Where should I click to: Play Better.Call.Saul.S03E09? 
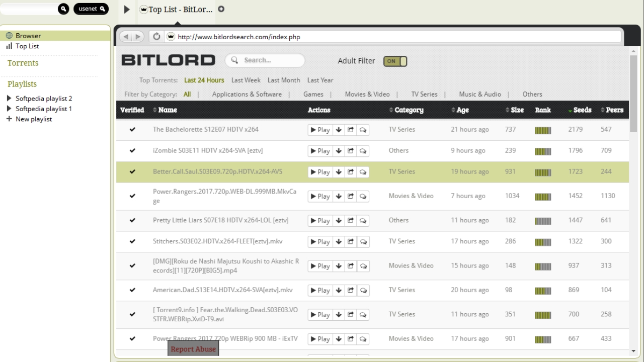pos(320,172)
